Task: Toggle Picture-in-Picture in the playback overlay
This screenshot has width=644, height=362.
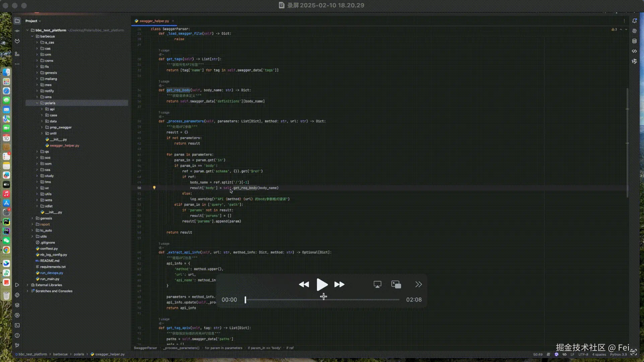Action: click(396, 284)
